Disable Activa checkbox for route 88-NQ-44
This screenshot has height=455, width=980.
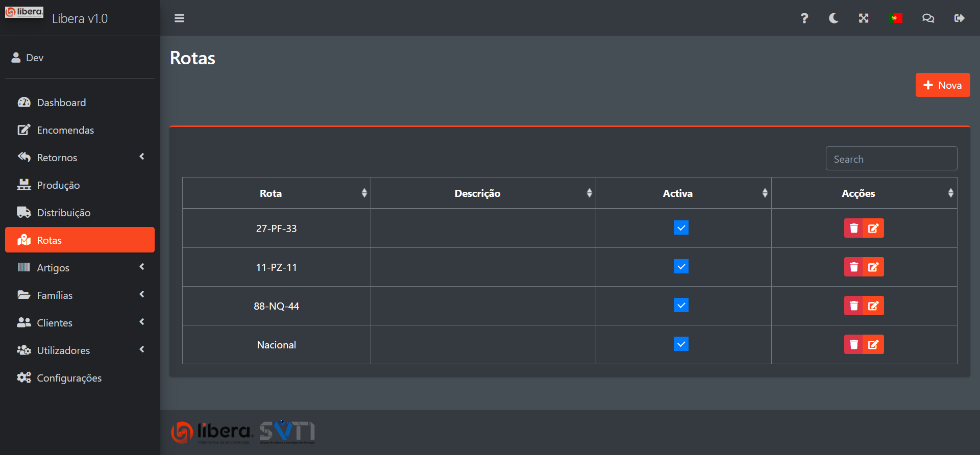pyautogui.click(x=681, y=305)
